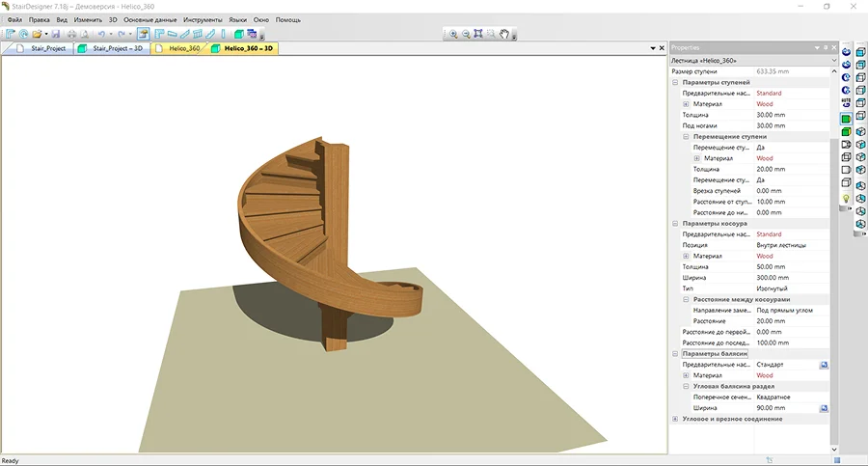Click the zoom to fit icon
868x466 pixels.
point(478,35)
